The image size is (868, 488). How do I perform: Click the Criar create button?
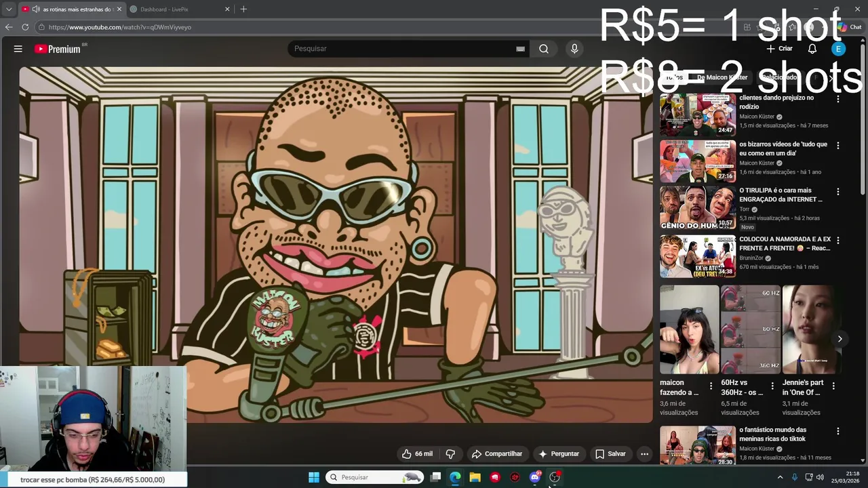[x=779, y=49]
